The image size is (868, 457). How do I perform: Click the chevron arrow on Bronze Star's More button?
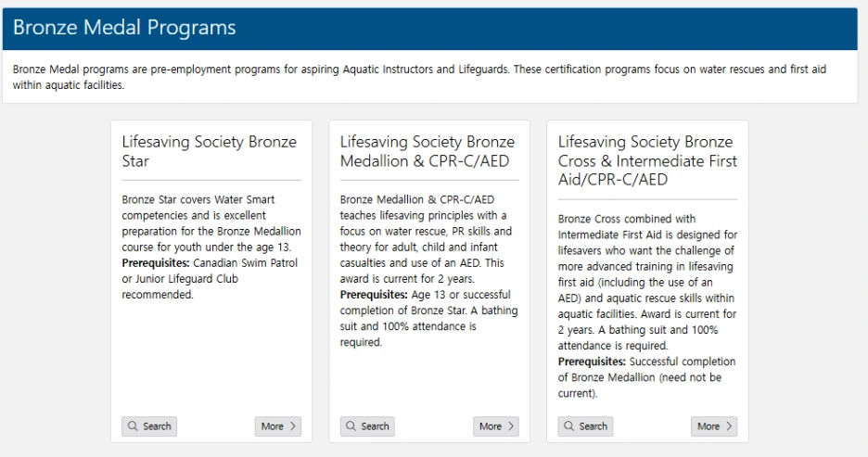293,426
